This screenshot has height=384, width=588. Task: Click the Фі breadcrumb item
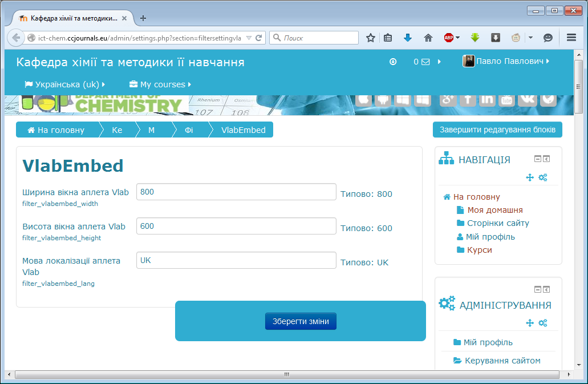coord(189,130)
